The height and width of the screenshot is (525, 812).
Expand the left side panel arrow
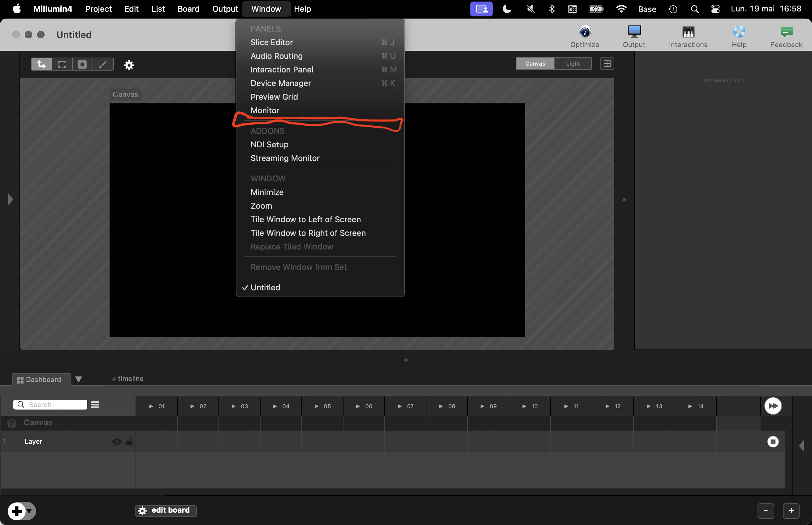pyautogui.click(x=10, y=199)
